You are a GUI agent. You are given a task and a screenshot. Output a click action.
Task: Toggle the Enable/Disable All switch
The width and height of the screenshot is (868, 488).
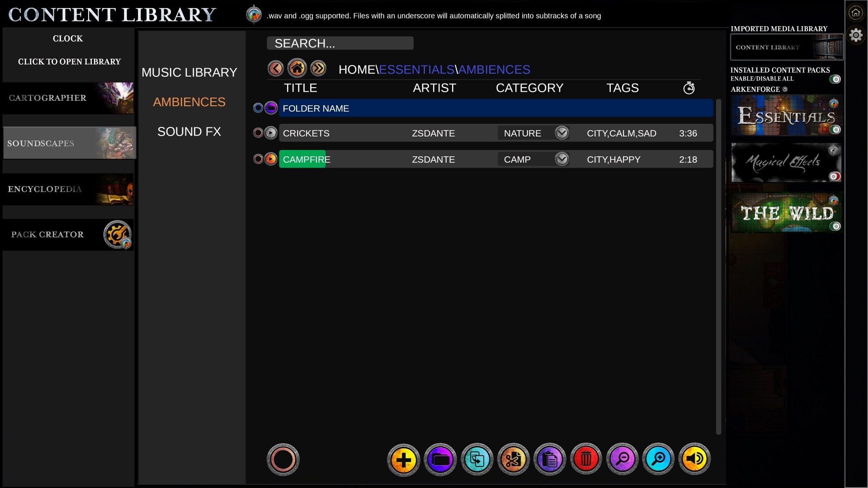835,79
